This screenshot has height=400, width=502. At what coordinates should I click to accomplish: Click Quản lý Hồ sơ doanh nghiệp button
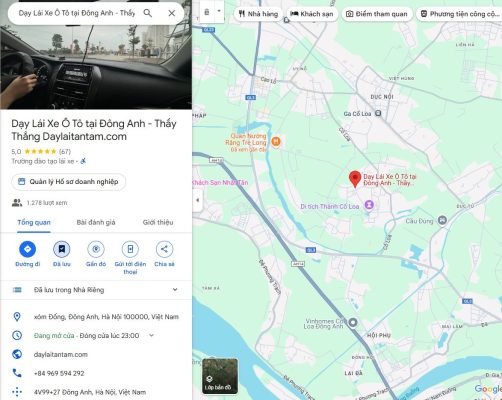point(68,182)
